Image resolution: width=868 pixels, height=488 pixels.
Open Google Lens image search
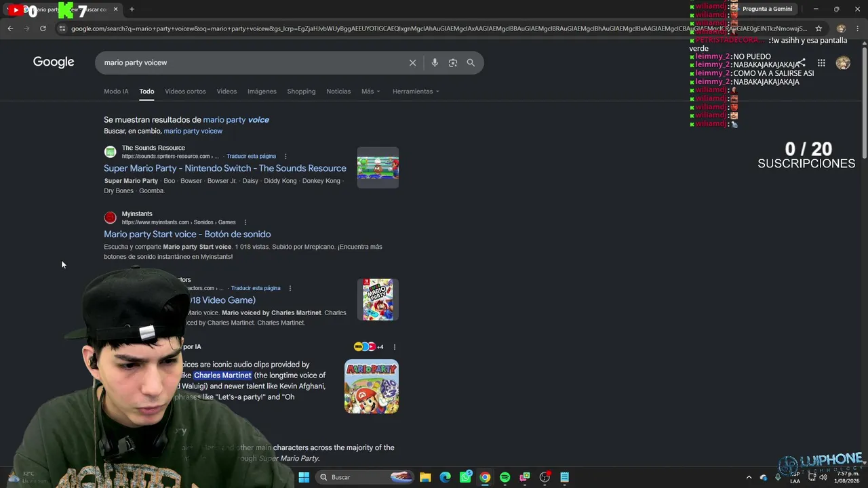coord(453,63)
